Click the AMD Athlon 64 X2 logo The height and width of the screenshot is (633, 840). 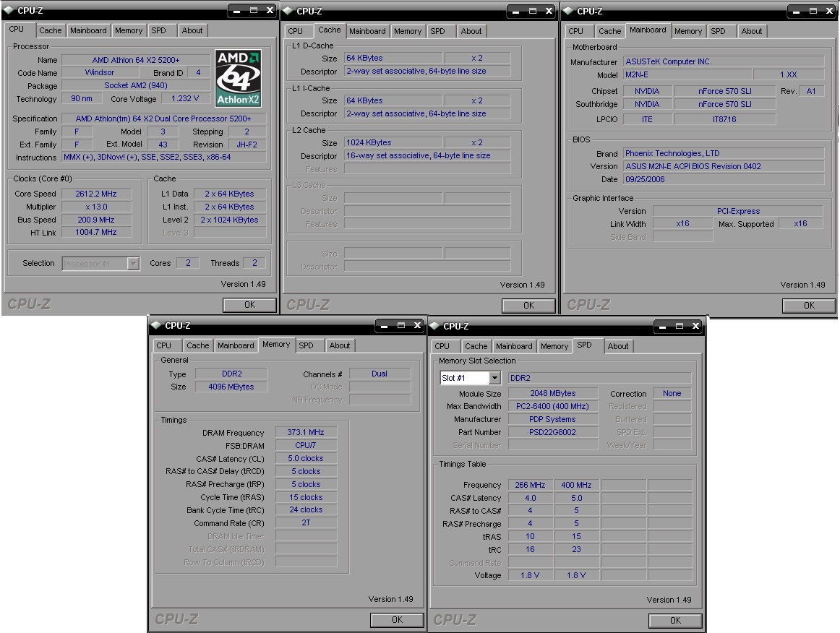click(238, 77)
